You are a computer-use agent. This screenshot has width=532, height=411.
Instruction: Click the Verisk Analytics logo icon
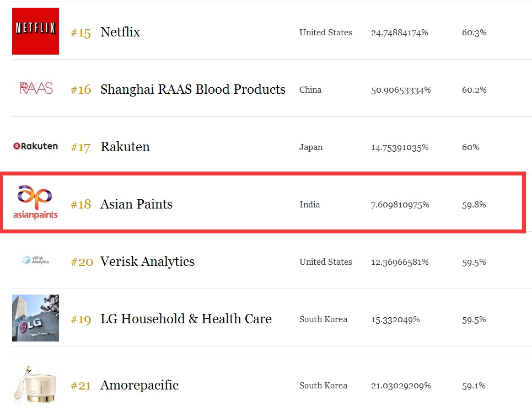tap(35, 260)
